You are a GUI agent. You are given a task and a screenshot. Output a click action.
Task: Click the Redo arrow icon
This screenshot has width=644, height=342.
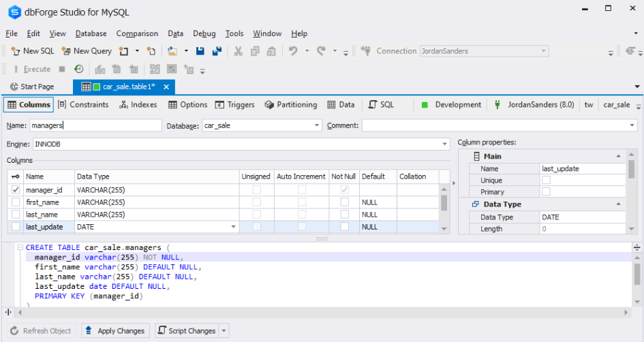(x=321, y=51)
